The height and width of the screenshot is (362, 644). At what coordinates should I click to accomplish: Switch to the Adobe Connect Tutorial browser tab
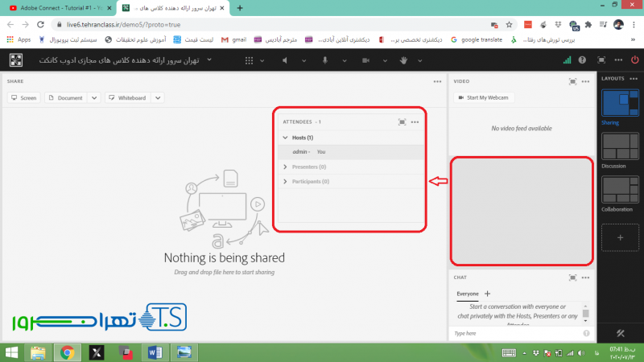(x=56, y=7)
